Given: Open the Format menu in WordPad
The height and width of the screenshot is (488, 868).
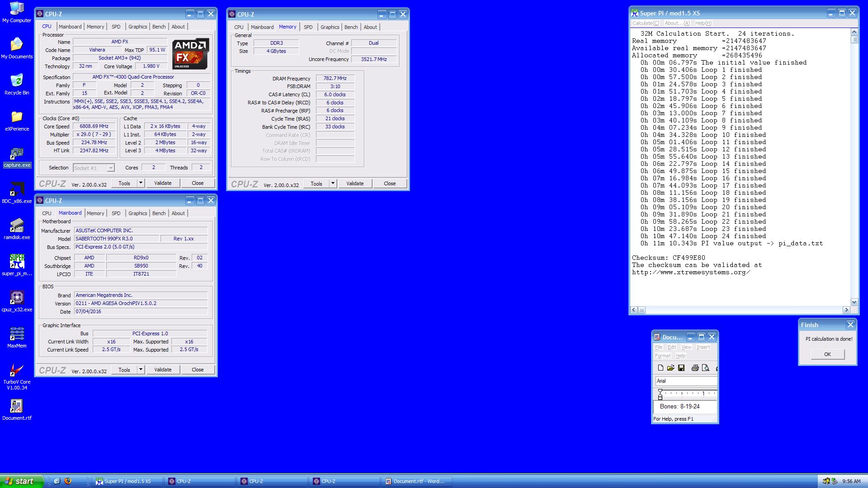Looking at the screenshot, I should pyautogui.click(x=663, y=356).
